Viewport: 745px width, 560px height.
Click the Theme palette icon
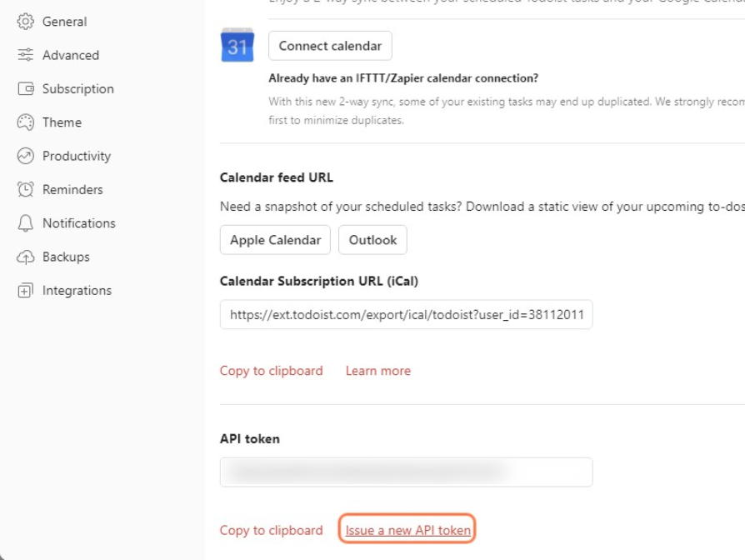click(x=26, y=122)
